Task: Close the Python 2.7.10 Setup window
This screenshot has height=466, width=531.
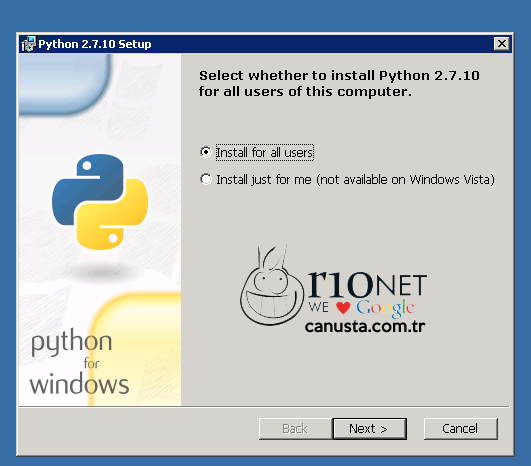Action: (x=502, y=44)
